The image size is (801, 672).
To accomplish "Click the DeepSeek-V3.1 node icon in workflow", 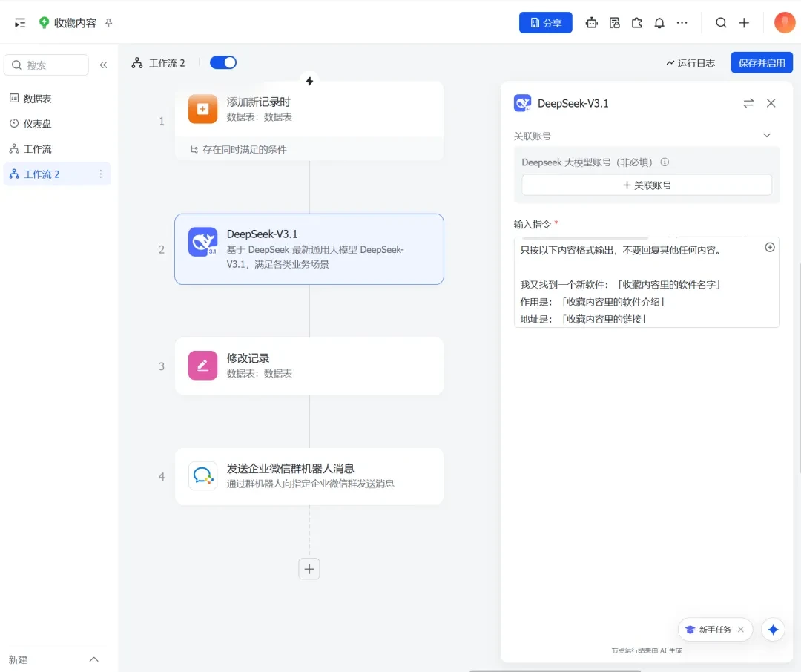I will [202, 242].
